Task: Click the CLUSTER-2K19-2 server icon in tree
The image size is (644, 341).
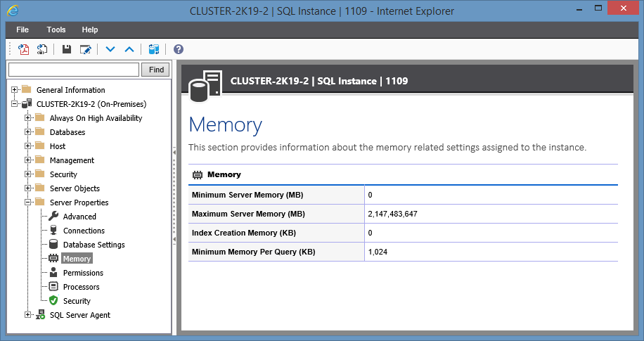Action: 27,103
